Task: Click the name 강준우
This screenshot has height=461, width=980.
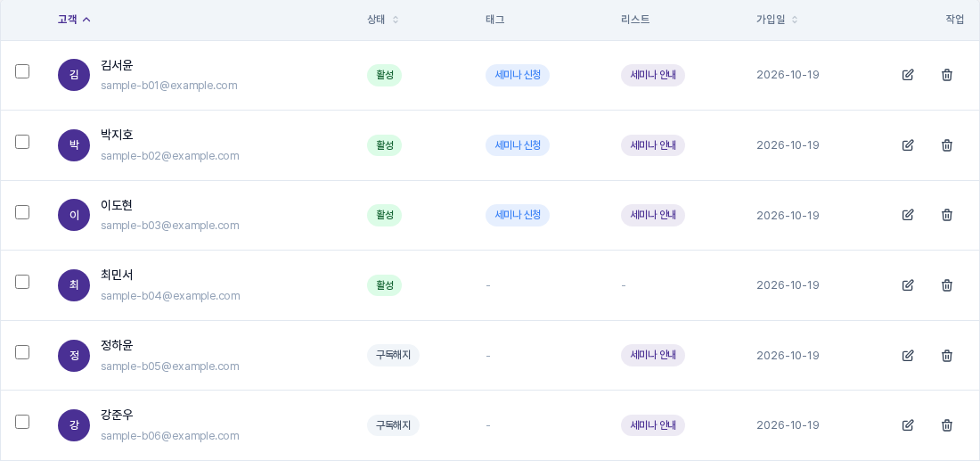Action: click(x=117, y=416)
